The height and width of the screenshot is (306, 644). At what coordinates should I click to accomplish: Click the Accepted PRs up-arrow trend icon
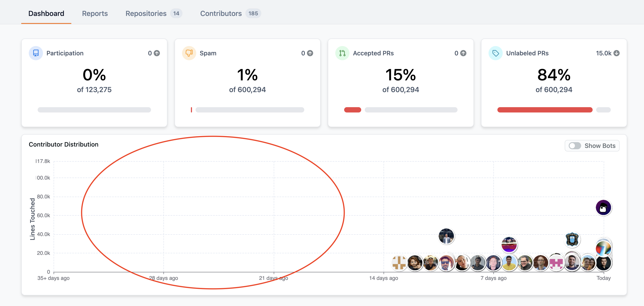463,53
